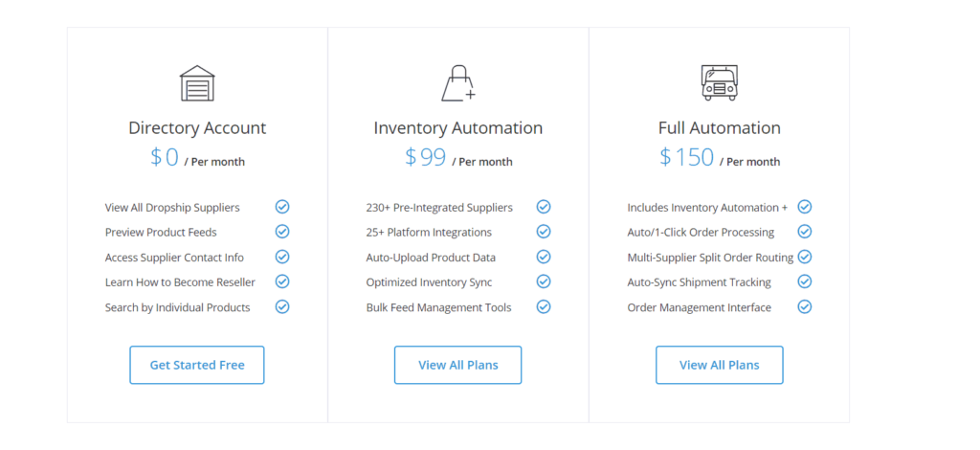Click the warehouse garage icon above Directory Account
980x450 pixels.
197,83
